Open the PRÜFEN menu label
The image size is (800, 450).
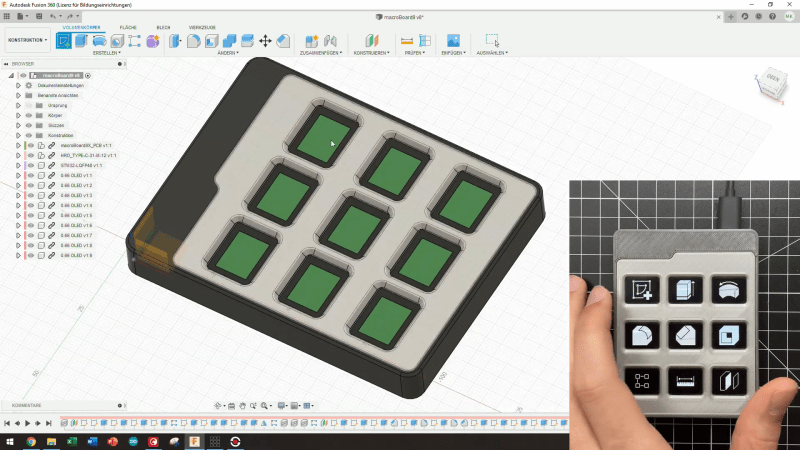414,53
